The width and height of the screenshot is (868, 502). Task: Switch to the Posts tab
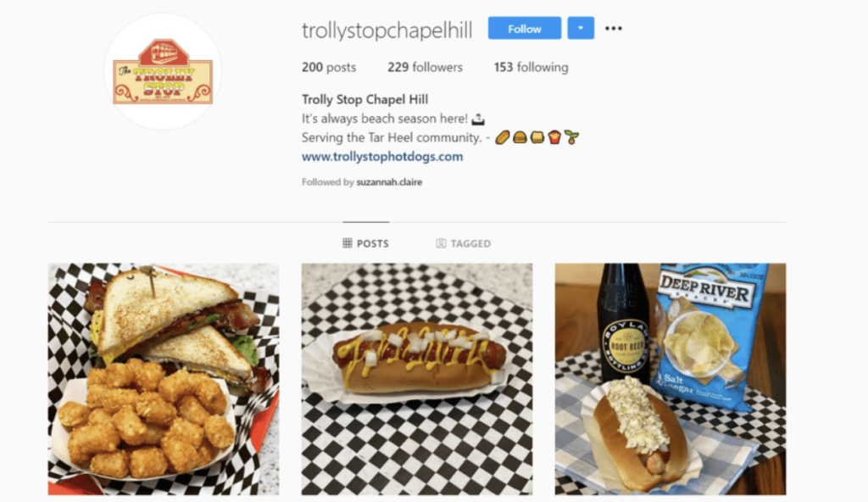point(366,243)
